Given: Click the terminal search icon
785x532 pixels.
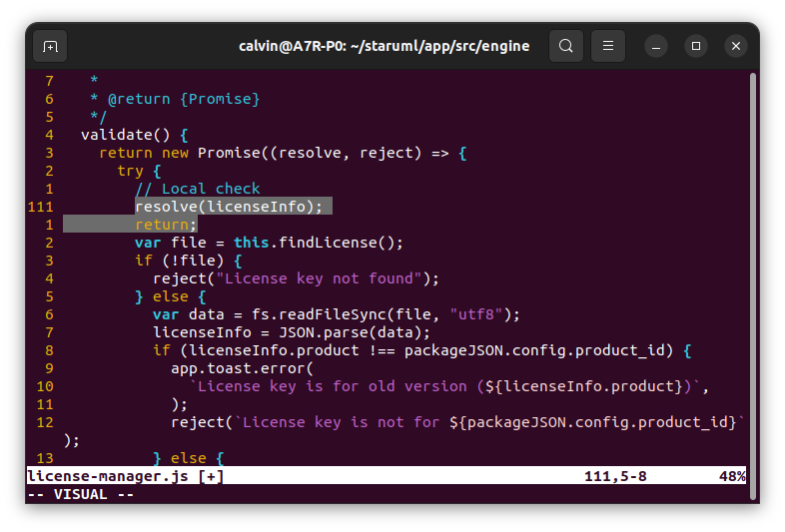Looking at the screenshot, I should pyautogui.click(x=566, y=46).
